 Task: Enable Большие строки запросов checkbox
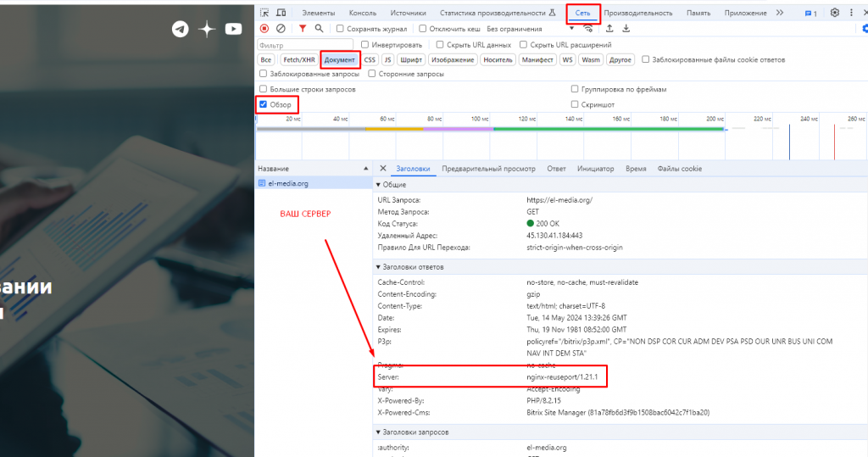click(x=263, y=89)
